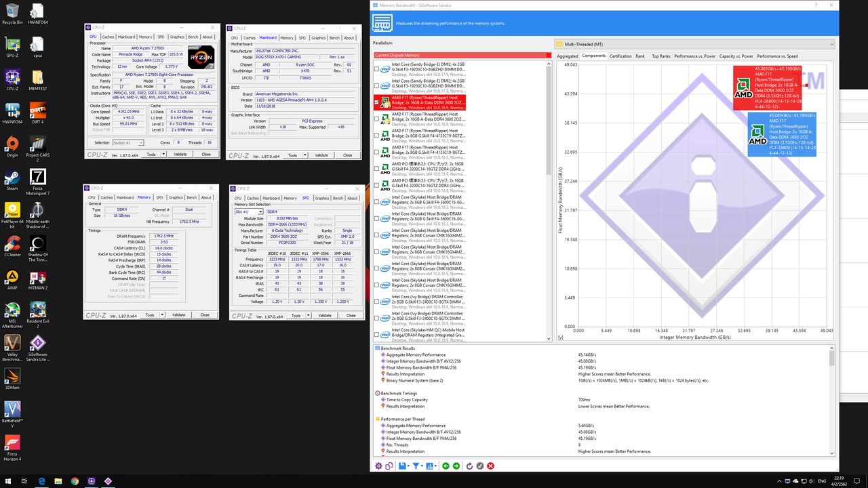Open the MEMTEST desktop icon
The height and width of the screenshot is (488, 868).
(x=38, y=80)
